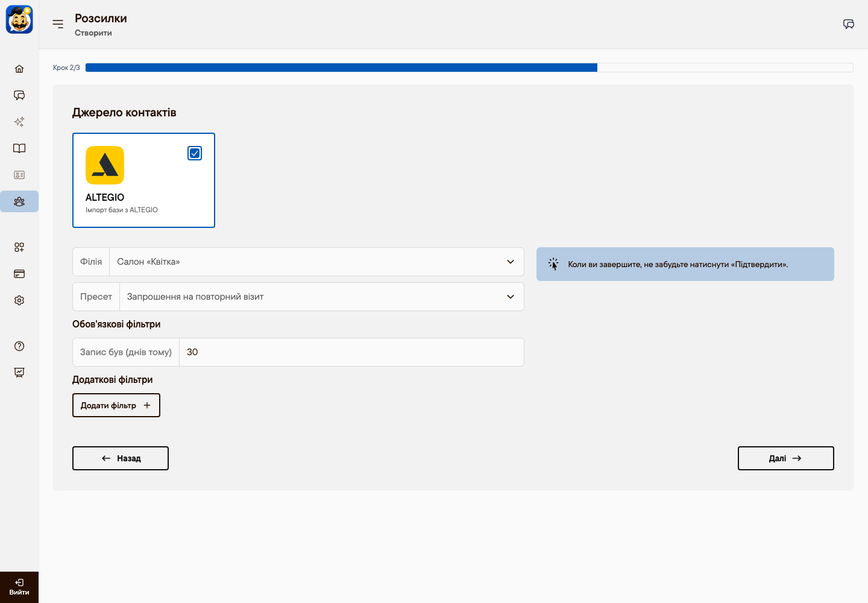Proceed with the Далі button

click(x=786, y=458)
